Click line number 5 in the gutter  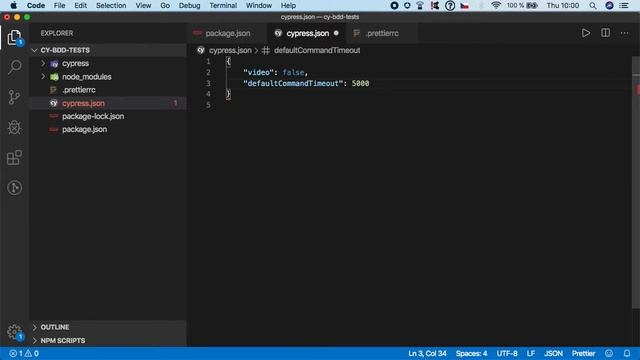pyautogui.click(x=208, y=105)
